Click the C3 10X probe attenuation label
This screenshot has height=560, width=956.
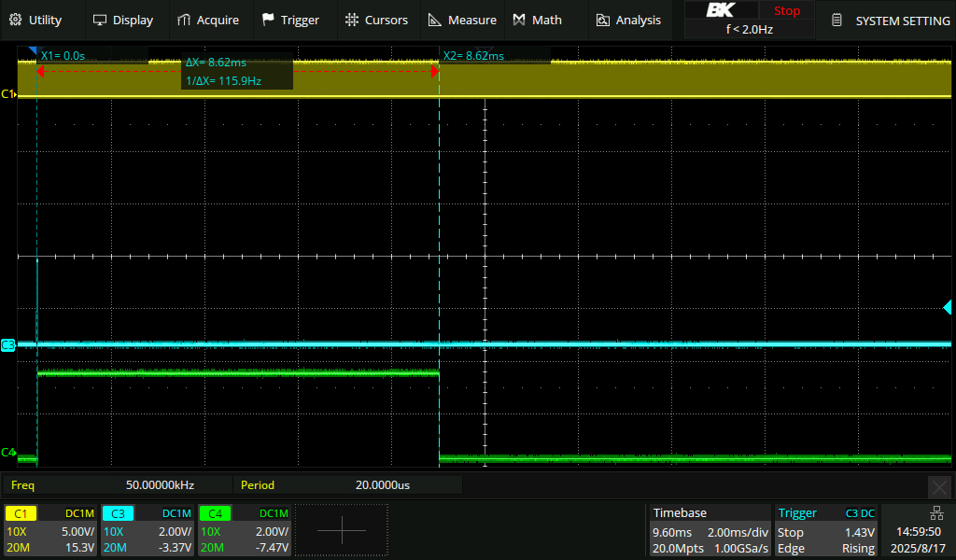coord(113,531)
